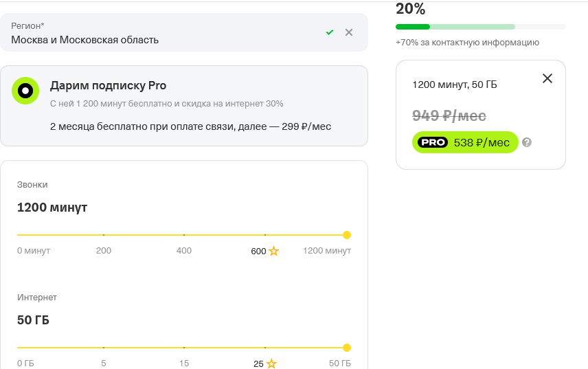This screenshot has width=588, height=369.
Task: Click the green 20% progress bar
Action: (x=413, y=27)
